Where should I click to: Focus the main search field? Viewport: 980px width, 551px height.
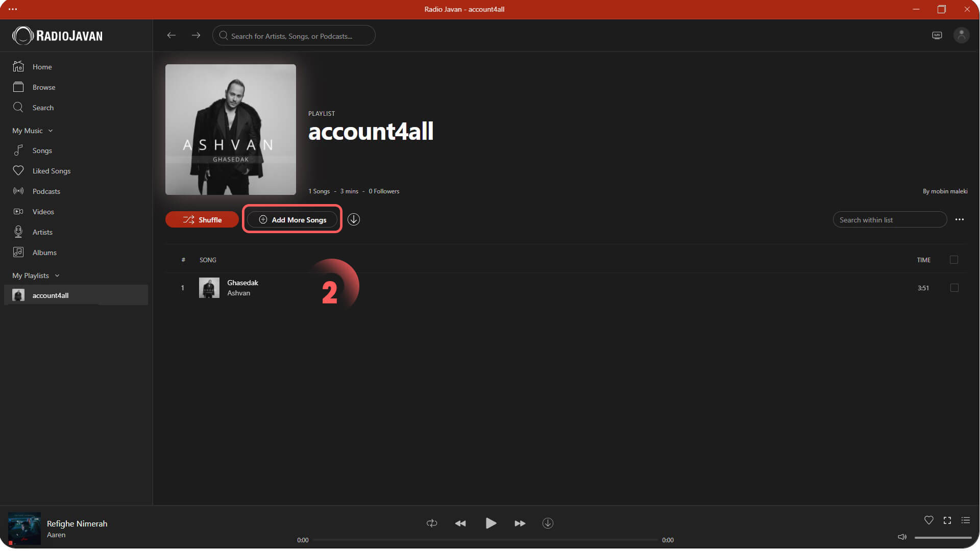point(294,36)
